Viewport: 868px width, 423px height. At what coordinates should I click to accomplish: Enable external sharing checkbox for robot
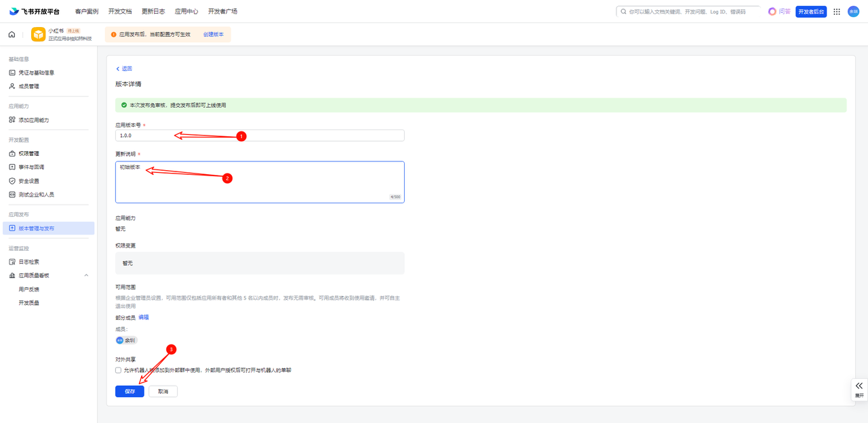119,370
